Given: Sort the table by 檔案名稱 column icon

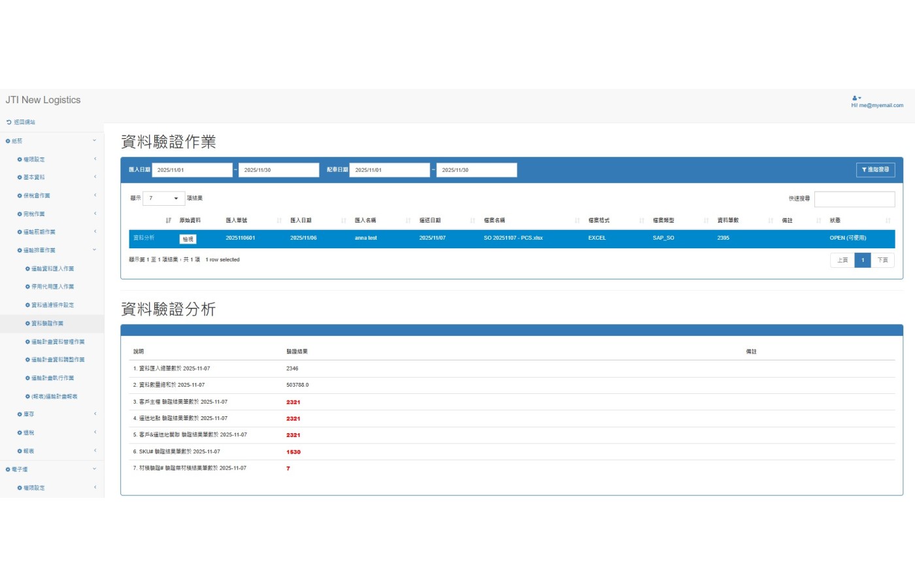Looking at the screenshot, I should pos(577,221).
